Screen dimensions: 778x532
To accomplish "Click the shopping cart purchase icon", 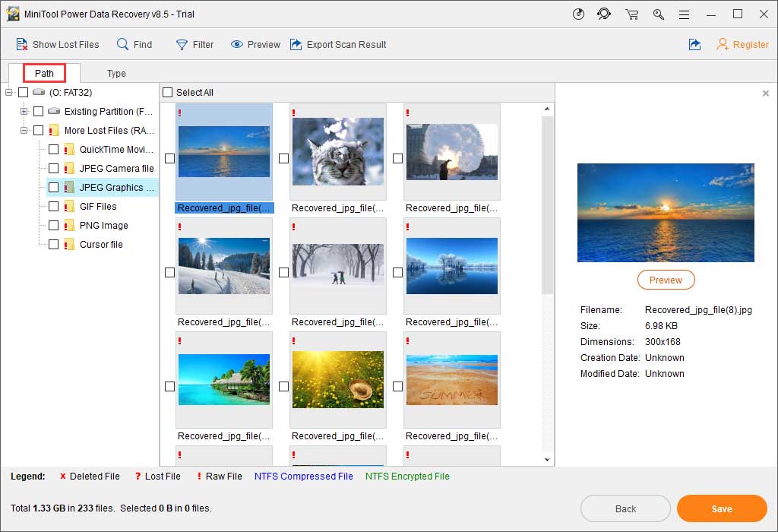I will [x=631, y=14].
